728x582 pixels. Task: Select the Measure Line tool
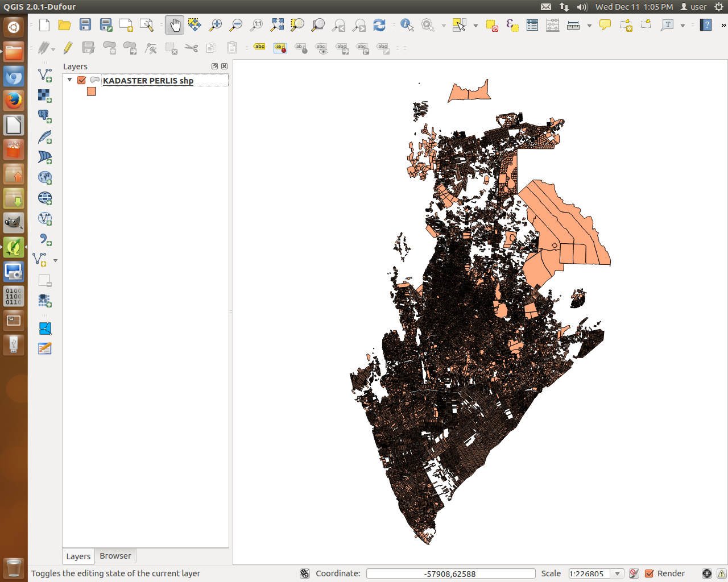tap(574, 25)
